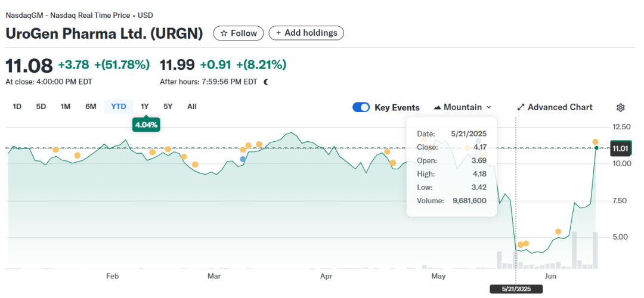Open the Mountain chart type dropdown
Screen dimensions: 644x298
[x=463, y=107]
